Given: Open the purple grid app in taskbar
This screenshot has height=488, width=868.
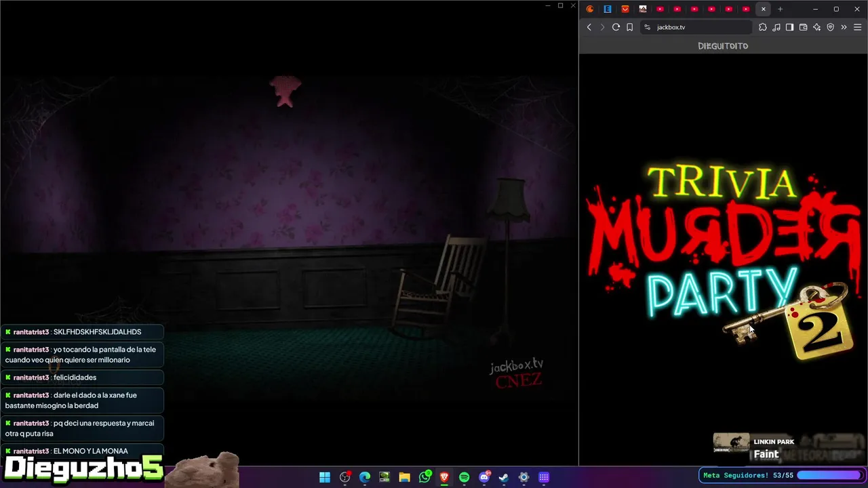Looking at the screenshot, I should (x=544, y=477).
